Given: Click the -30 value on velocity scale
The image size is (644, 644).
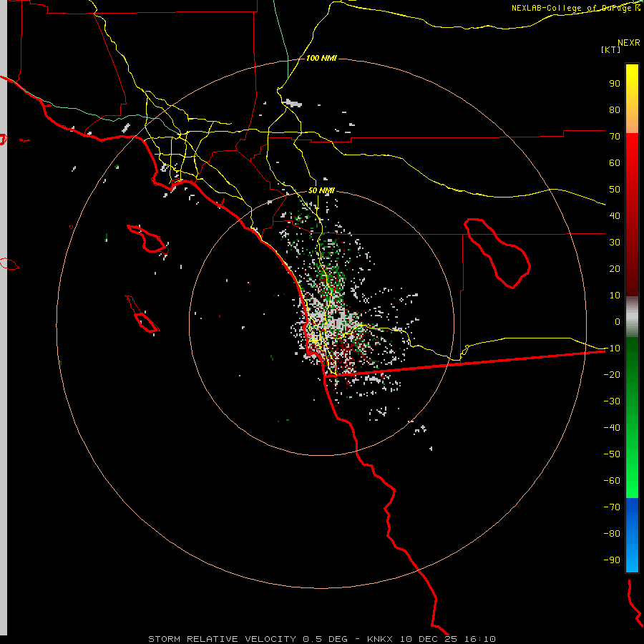Looking at the screenshot, I should pos(612,401).
